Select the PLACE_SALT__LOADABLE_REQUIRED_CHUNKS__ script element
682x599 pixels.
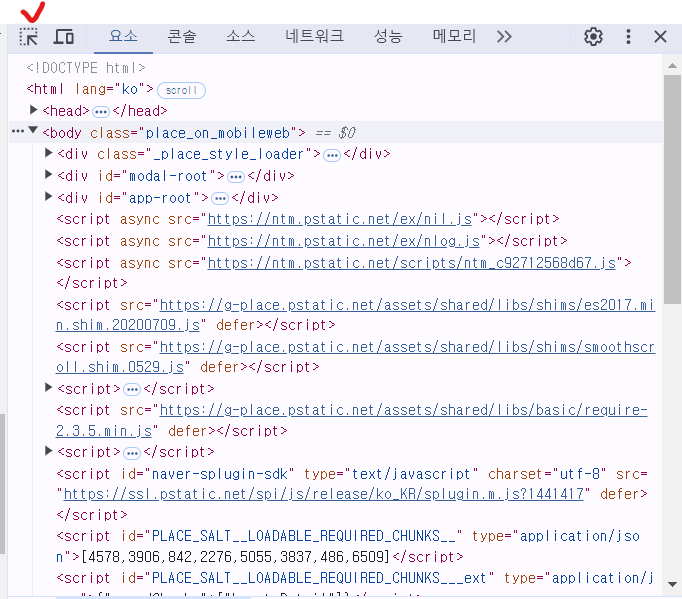[348, 546]
